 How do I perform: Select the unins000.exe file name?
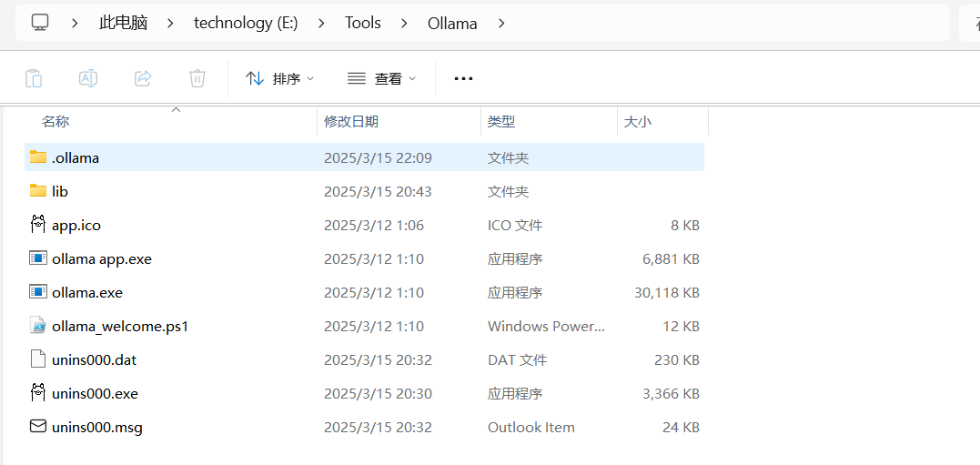(x=95, y=394)
